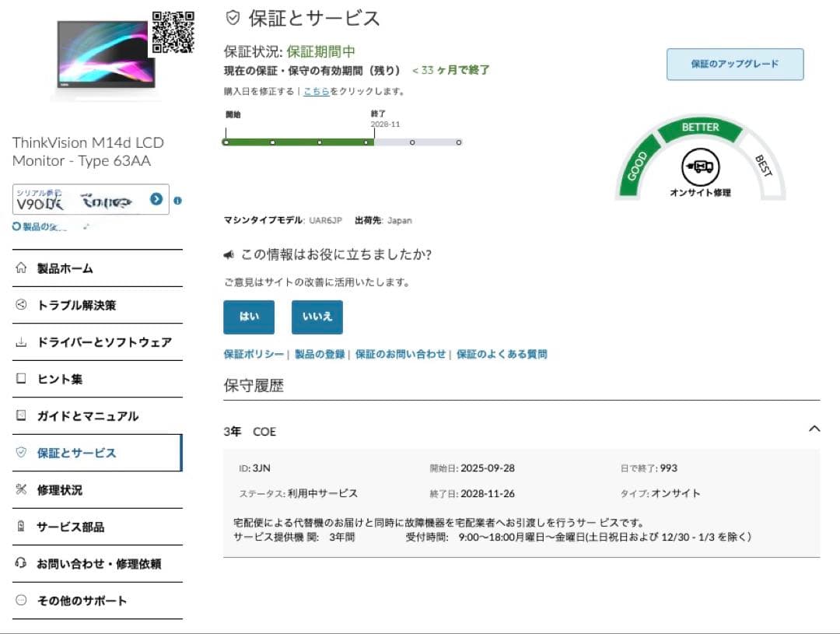This screenshot has height=634, width=840.
Task: Click the マシンタイプモデル UAR6JP text
Action: pos(283,220)
